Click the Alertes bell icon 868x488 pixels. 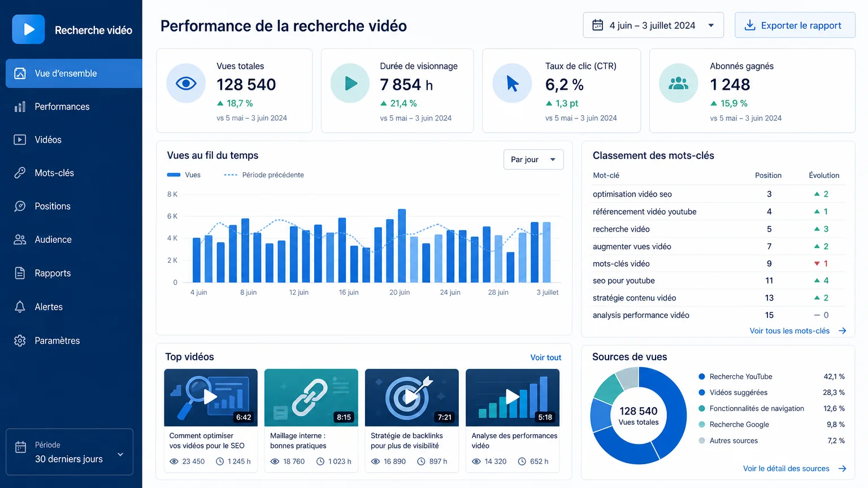point(20,307)
